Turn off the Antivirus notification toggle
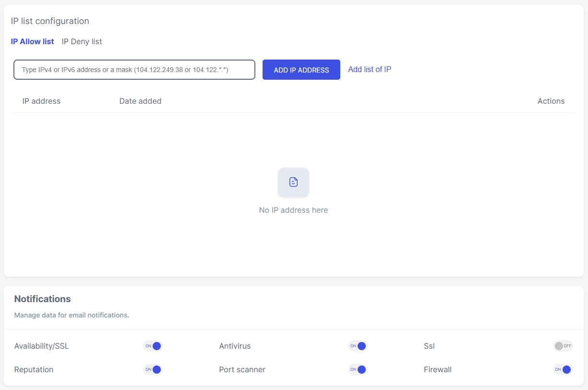 click(358, 346)
